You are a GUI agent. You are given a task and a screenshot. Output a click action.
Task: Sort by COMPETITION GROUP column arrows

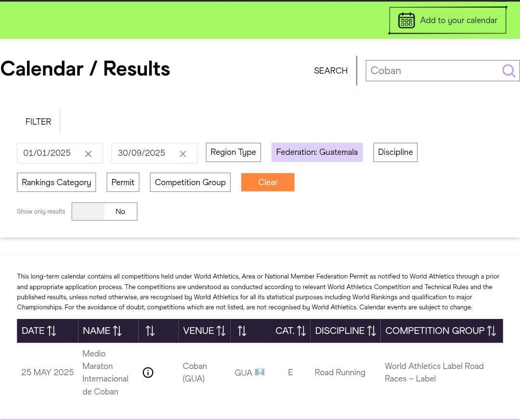491,331
